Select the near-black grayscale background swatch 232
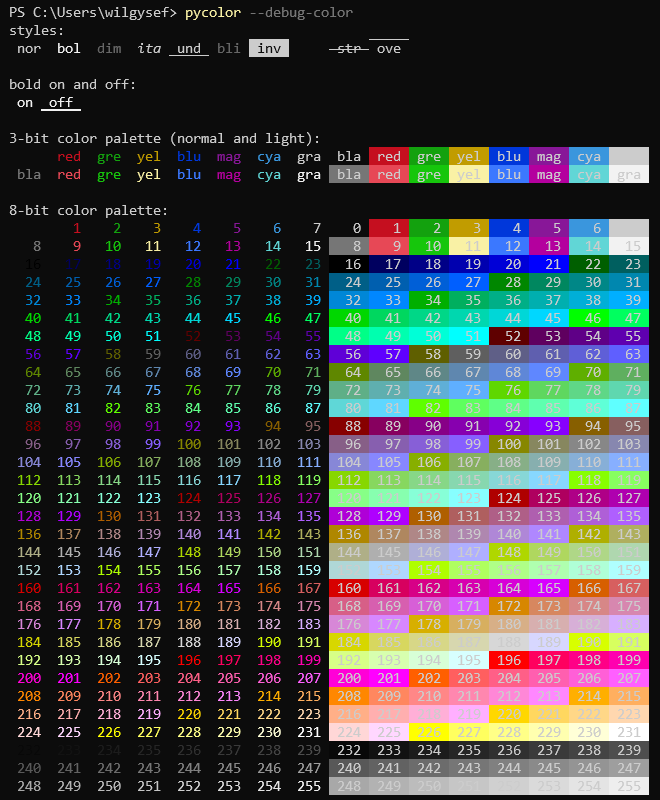Viewport: 660px width, 800px height. 349,750
